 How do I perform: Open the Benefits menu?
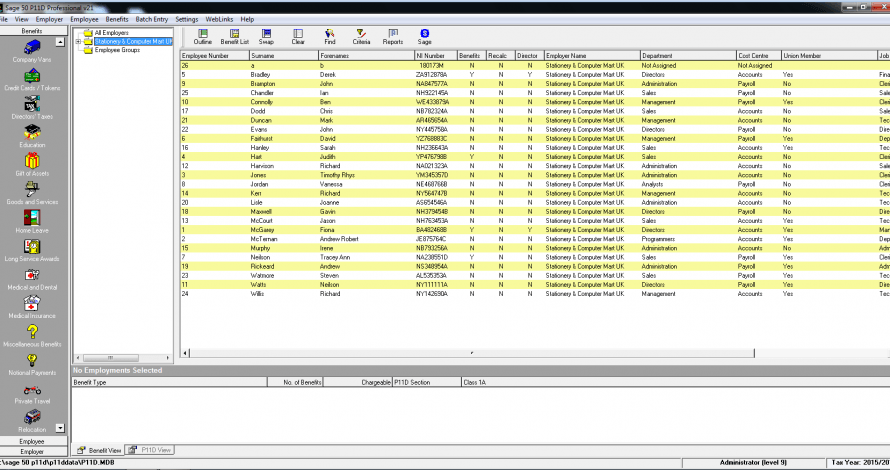tap(117, 19)
